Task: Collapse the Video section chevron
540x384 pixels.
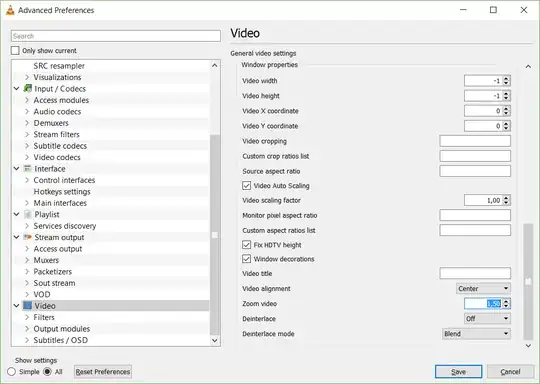Action: click(16, 305)
